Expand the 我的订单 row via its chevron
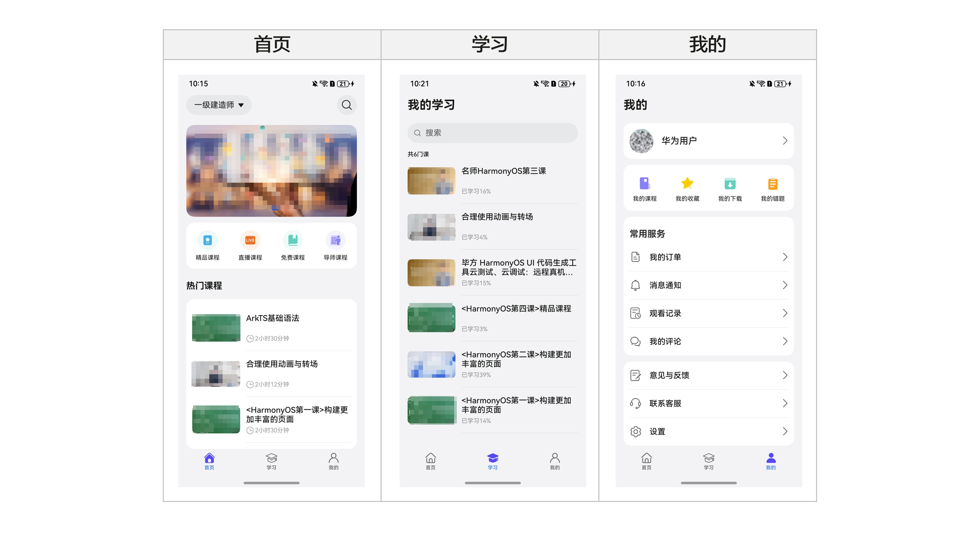This screenshot has height=534, width=980. (x=785, y=257)
